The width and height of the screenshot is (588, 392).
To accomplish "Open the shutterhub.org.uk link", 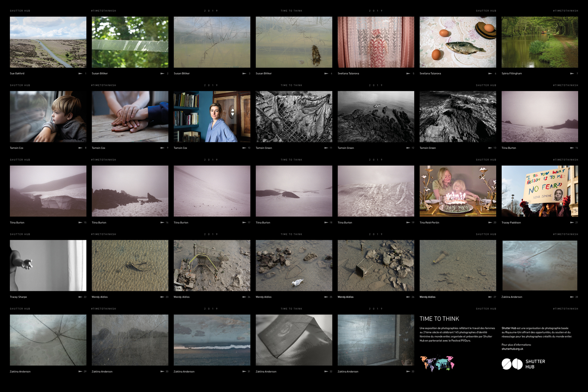I will (512, 349).
